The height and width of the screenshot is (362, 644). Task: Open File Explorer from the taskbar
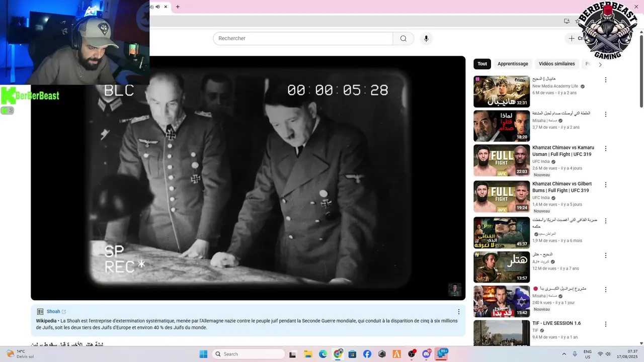tap(308, 354)
